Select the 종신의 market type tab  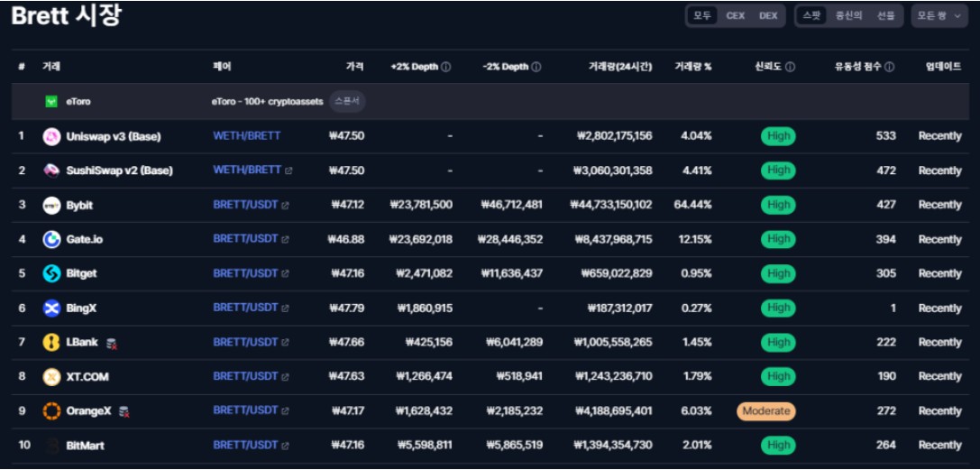(848, 15)
